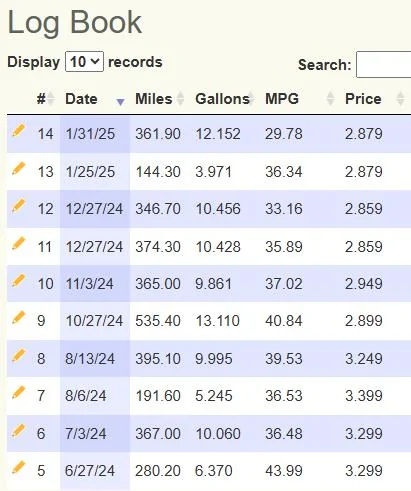Select miles value 374.30
The width and height of the screenshot is (411, 491).
coord(158,247)
